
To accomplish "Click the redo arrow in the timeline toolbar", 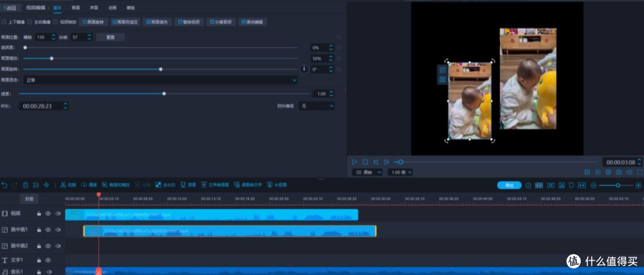I will click(x=15, y=185).
